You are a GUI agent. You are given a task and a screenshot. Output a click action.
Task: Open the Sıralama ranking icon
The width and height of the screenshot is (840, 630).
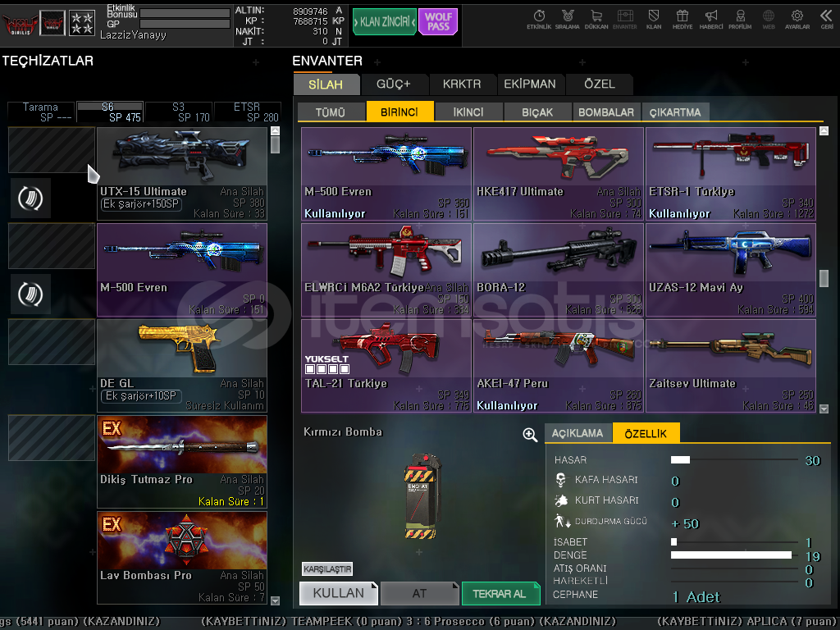568,19
